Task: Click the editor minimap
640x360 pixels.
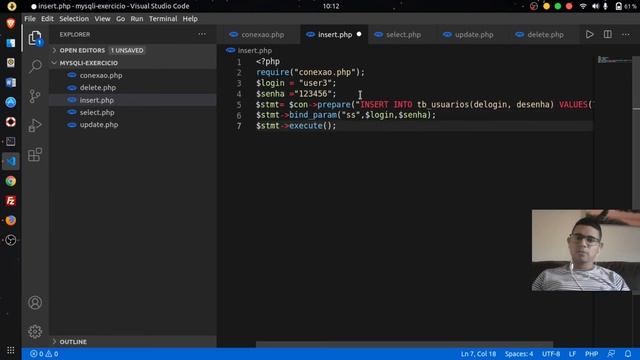Action: pyautogui.click(x=615, y=60)
